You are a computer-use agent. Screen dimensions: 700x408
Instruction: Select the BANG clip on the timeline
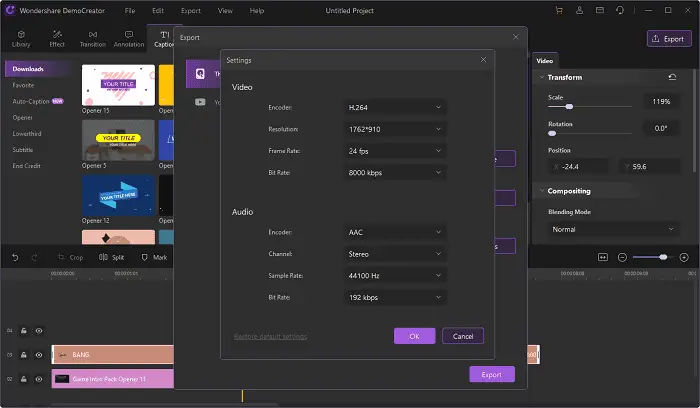pos(112,354)
